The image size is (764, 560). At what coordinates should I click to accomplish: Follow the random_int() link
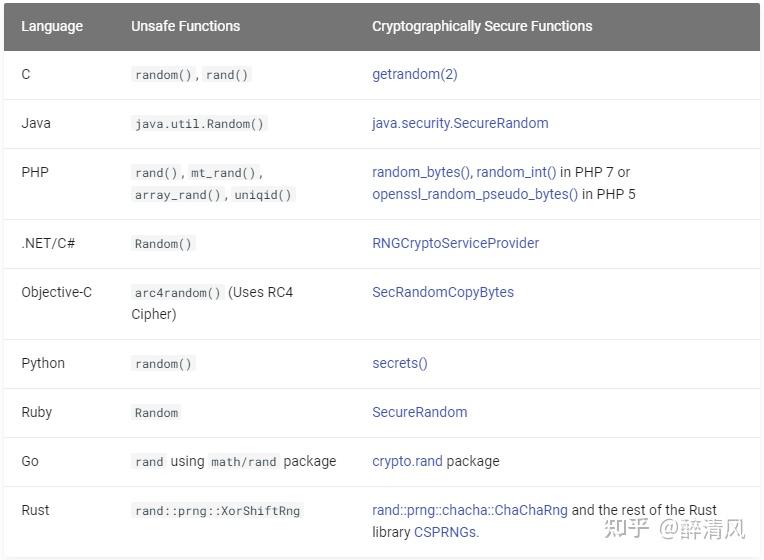pyautogui.click(x=516, y=172)
